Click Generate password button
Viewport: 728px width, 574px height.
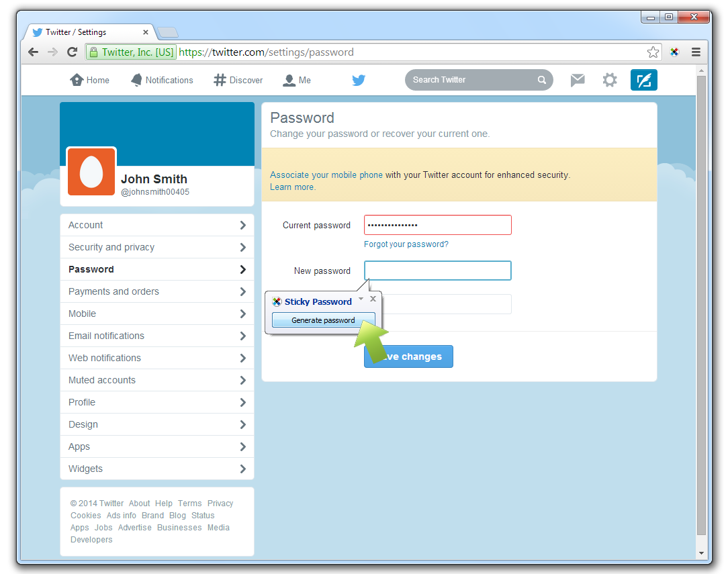(x=323, y=320)
